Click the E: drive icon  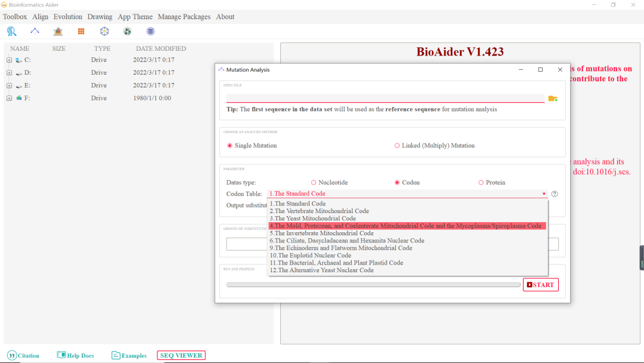pyautogui.click(x=19, y=85)
